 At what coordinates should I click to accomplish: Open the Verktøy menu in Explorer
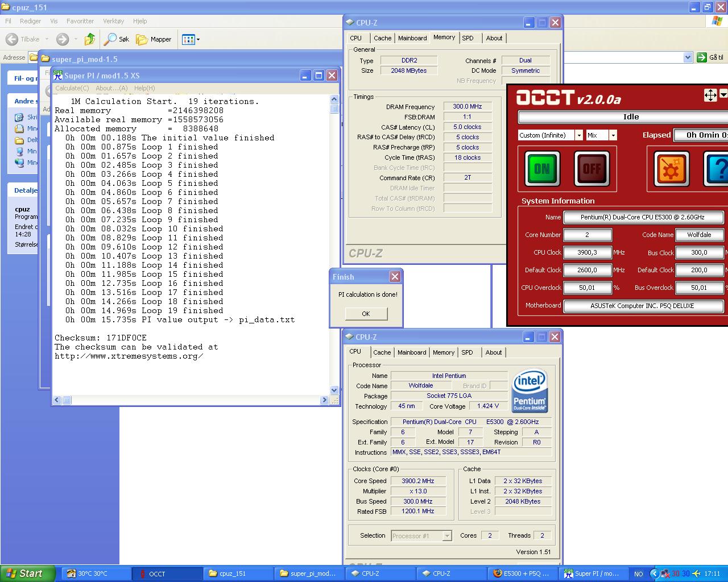point(113,21)
